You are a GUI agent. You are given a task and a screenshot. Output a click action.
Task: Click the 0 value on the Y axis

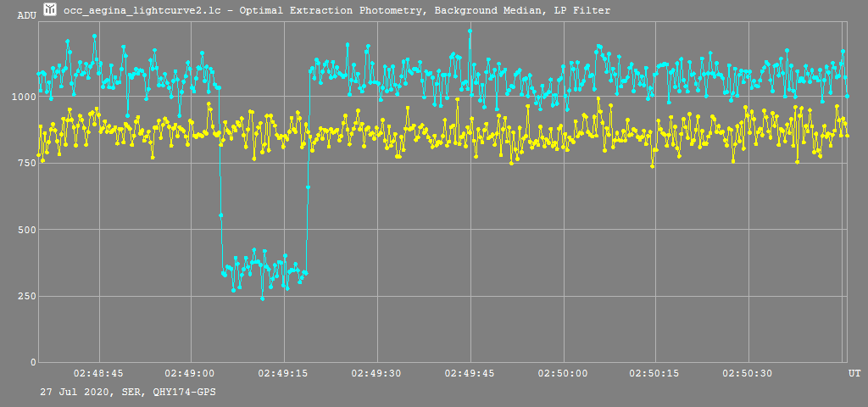[x=32, y=362]
